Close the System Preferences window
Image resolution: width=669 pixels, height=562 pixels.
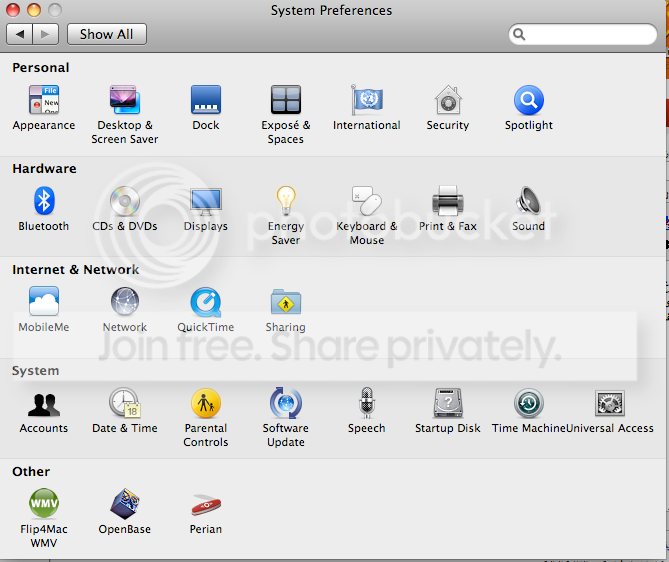13,9
